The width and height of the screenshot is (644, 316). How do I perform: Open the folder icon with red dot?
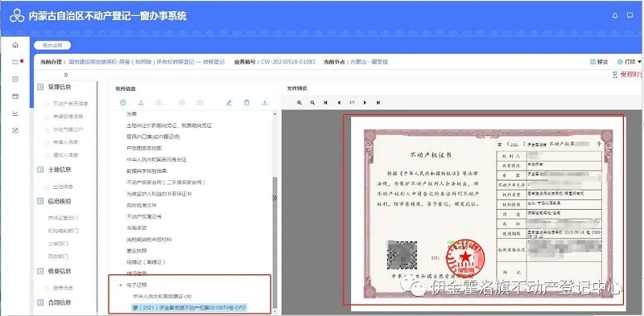point(15,62)
